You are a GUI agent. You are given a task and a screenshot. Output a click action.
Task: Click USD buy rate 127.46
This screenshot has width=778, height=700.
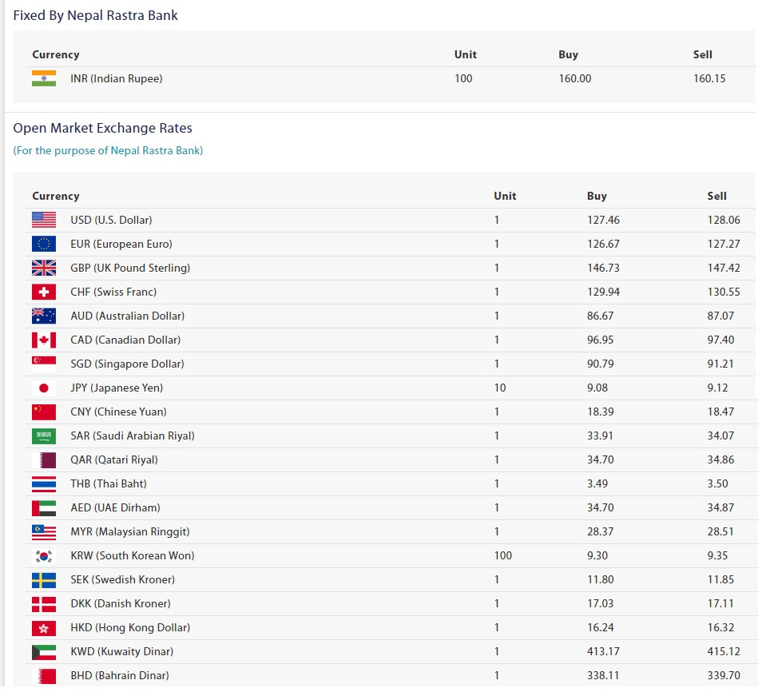click(x=603, y=220)
